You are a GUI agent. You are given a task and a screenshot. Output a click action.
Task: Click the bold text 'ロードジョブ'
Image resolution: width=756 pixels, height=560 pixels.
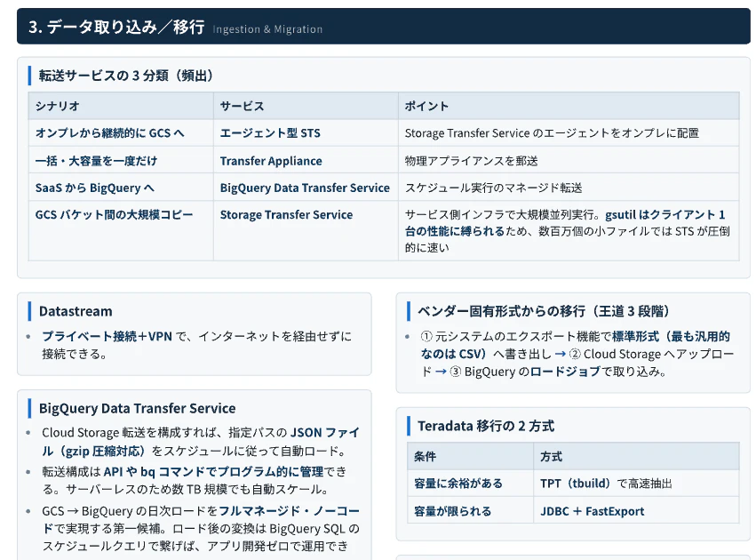tap(565, 372)
